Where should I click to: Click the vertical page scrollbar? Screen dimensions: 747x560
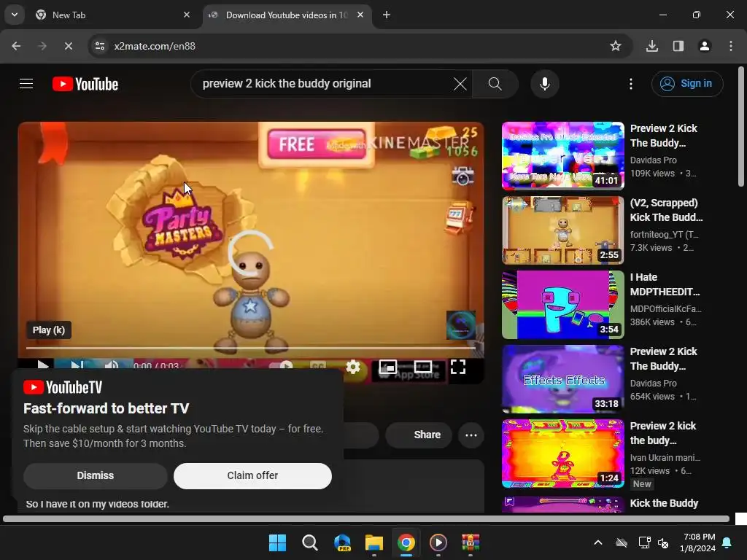[x=741, y=127]
